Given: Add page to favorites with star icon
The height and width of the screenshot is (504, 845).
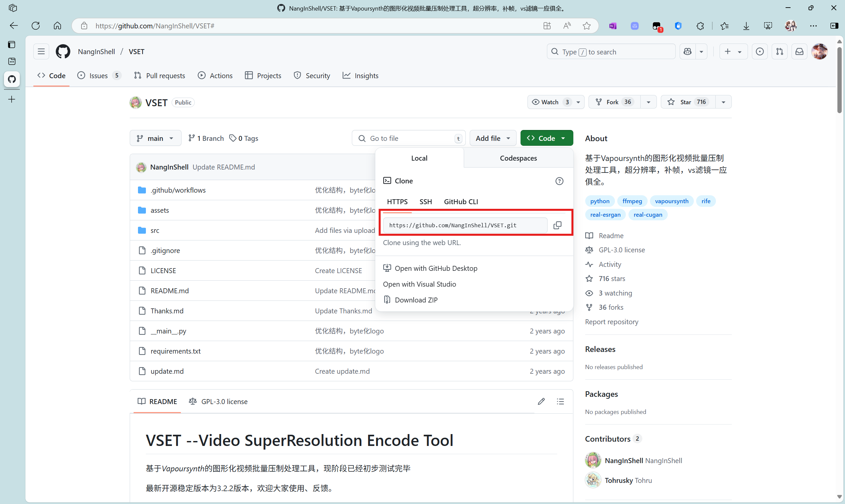Looking at the screenshot, I should pos(587,26).
